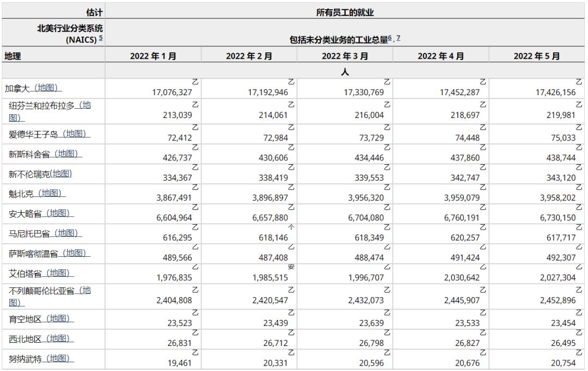The image size is (588, 371).
Task: Open footnote 6 on industrial aggregate heading
Action: 389,37
